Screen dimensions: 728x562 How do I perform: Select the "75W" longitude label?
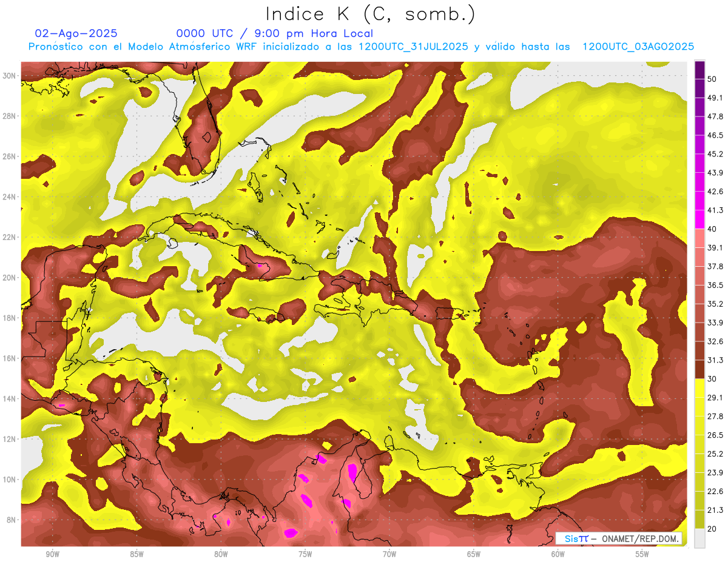pos(305,554)
